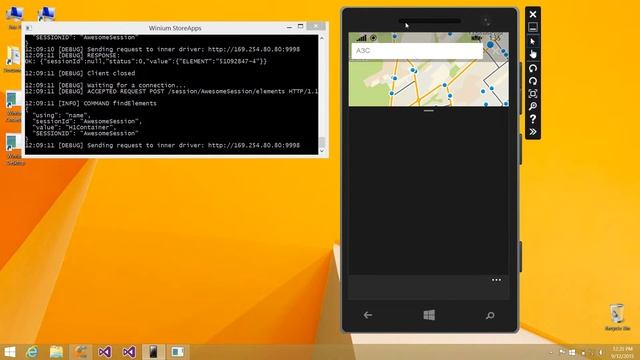
Task: Tap the phone's Back button
Action: click(368, 315)
